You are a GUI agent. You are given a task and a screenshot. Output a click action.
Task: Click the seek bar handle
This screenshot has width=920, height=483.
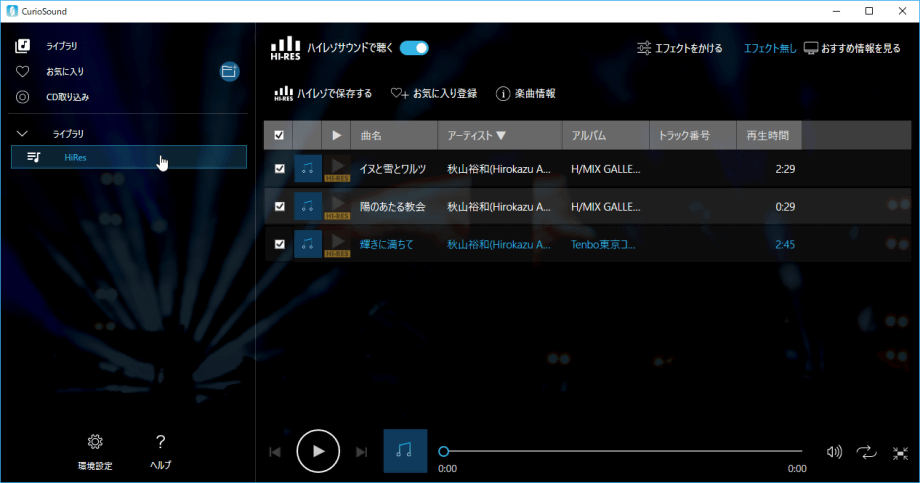(444, 451)
